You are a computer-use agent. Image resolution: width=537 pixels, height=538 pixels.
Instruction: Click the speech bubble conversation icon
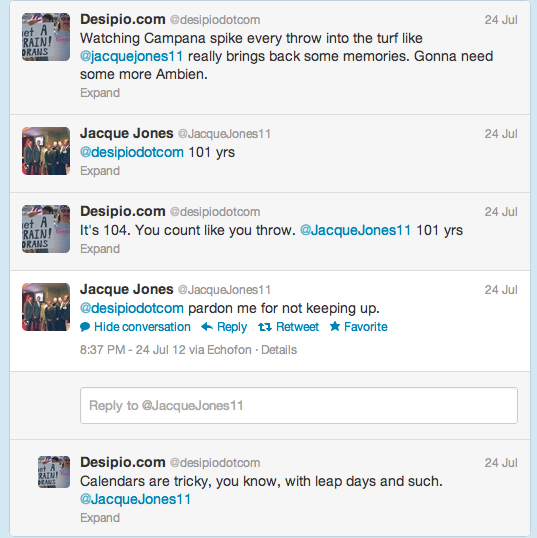(85, 327)
